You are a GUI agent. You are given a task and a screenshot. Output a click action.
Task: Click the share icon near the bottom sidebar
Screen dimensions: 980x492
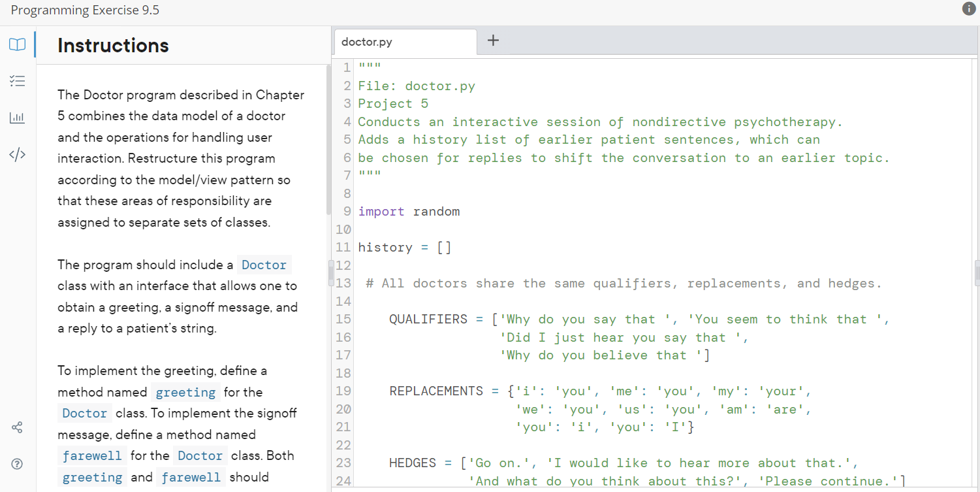[x=17, y=427]
